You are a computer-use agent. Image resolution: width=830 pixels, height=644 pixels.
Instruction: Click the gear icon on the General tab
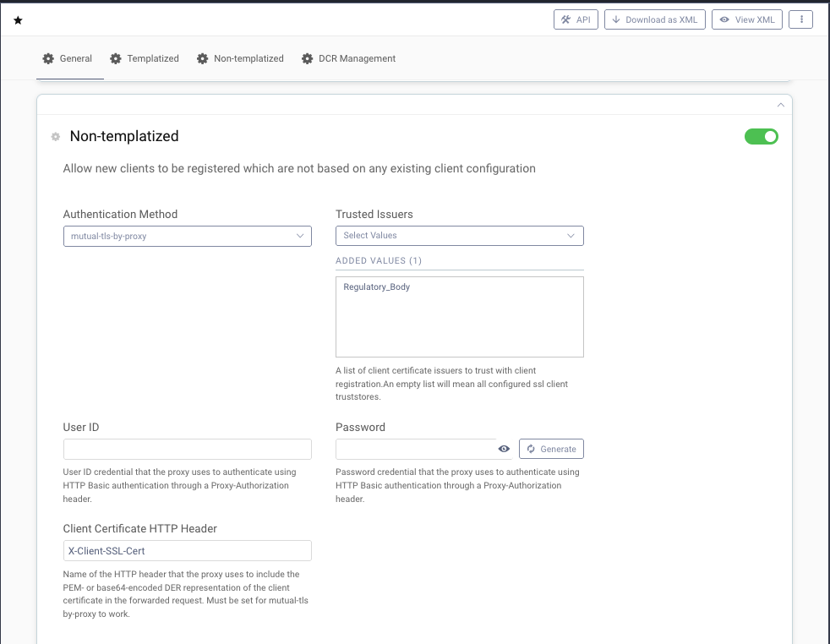pos(49,58)
